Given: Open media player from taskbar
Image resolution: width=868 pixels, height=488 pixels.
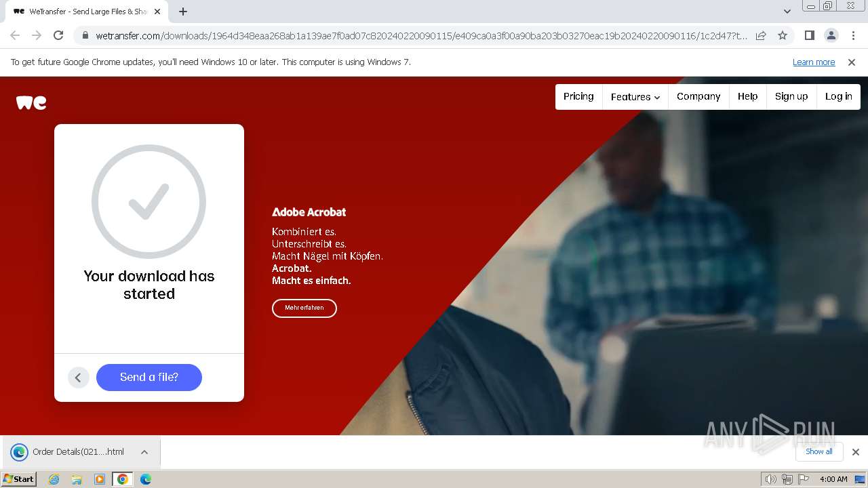Looking at the screenshot, I should click(100, 479).
